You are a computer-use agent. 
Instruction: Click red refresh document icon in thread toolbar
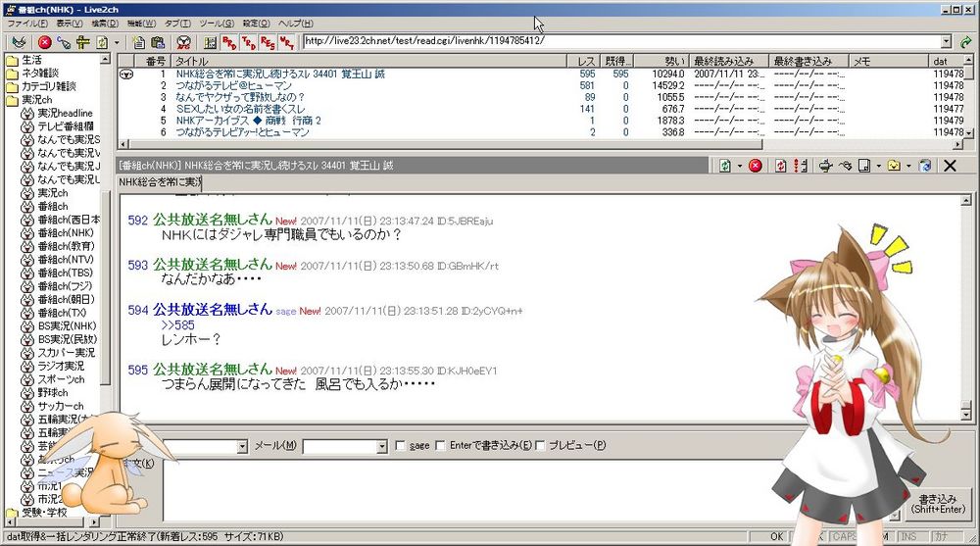click(x=781, y=166)
